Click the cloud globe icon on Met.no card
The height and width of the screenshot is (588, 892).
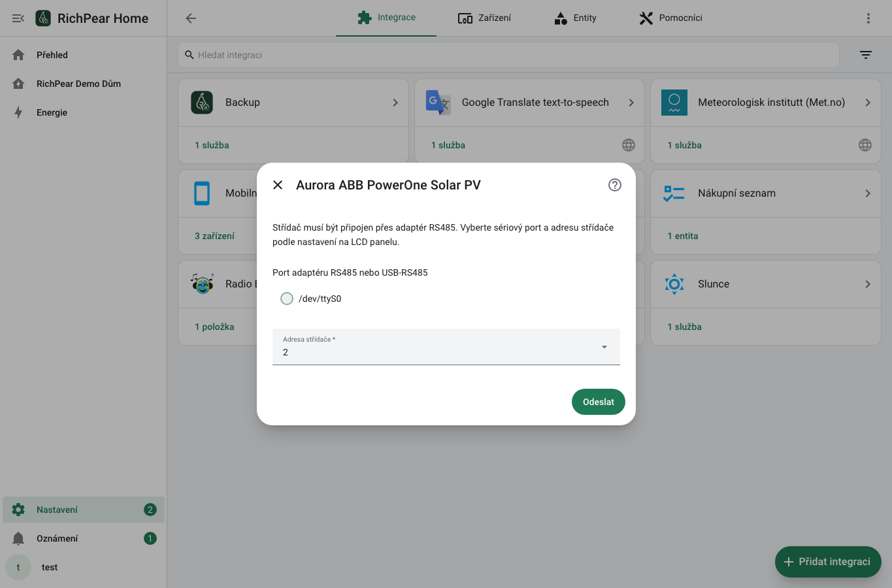click(x=865, y=145)
